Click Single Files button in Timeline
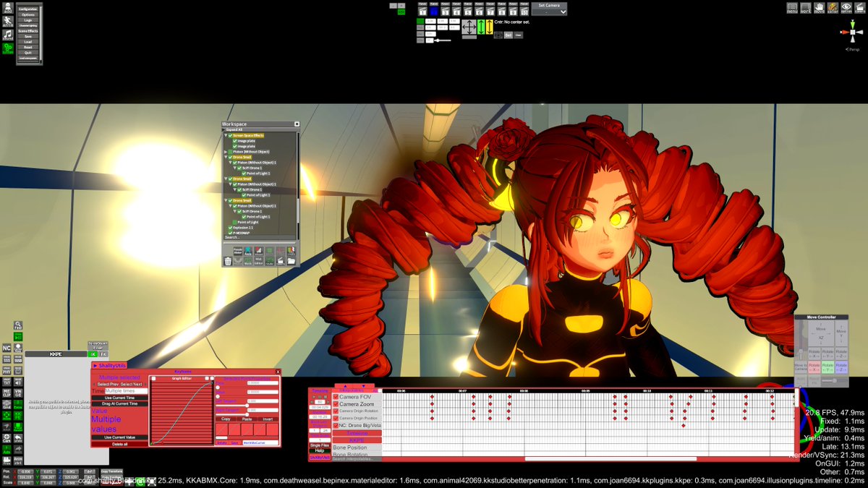 [x=320, y=445]
